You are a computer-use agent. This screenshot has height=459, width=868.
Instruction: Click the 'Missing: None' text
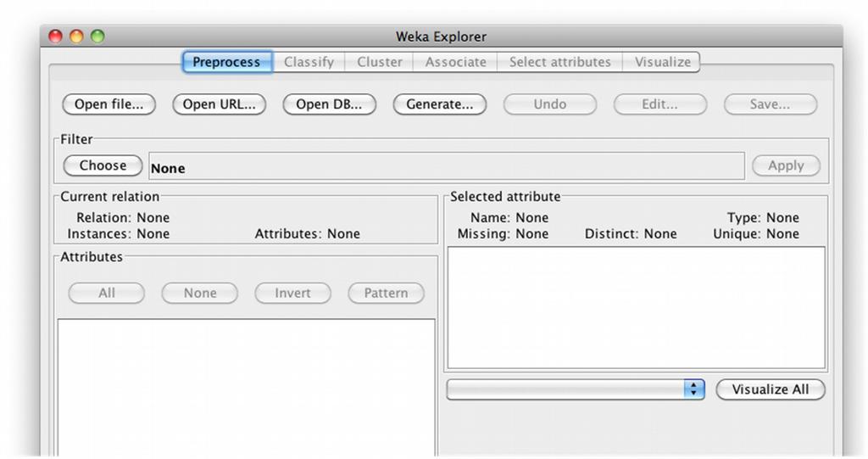503,234
